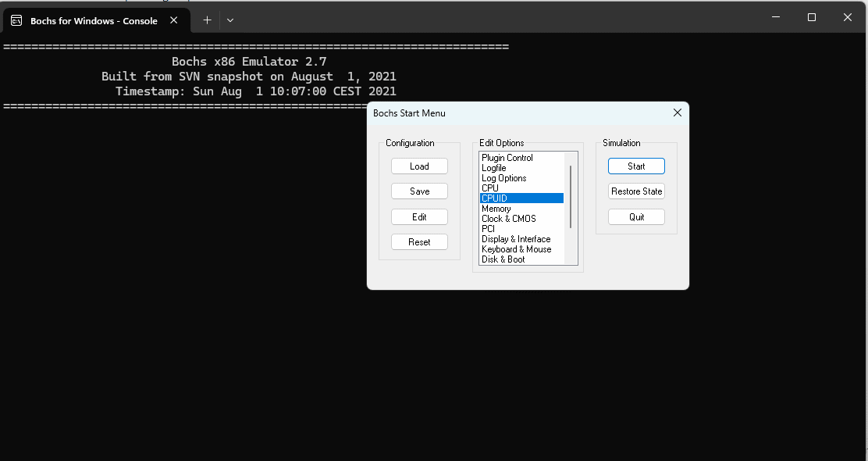868x461 pixels.
Task: Open a new console tab with the plus icon
Action: pos(207,20)
